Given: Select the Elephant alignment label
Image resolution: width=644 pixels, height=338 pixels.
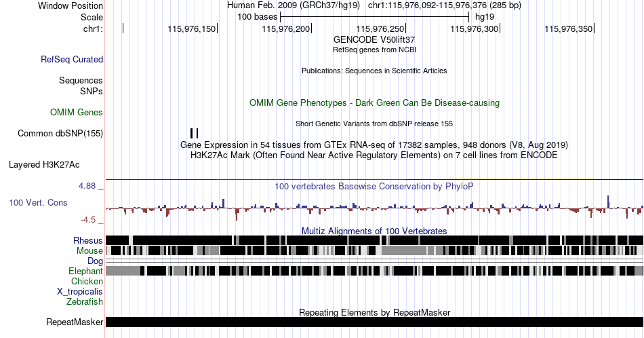Looking at the screenshot, I should pyautogui.click(x=86, y=271).
